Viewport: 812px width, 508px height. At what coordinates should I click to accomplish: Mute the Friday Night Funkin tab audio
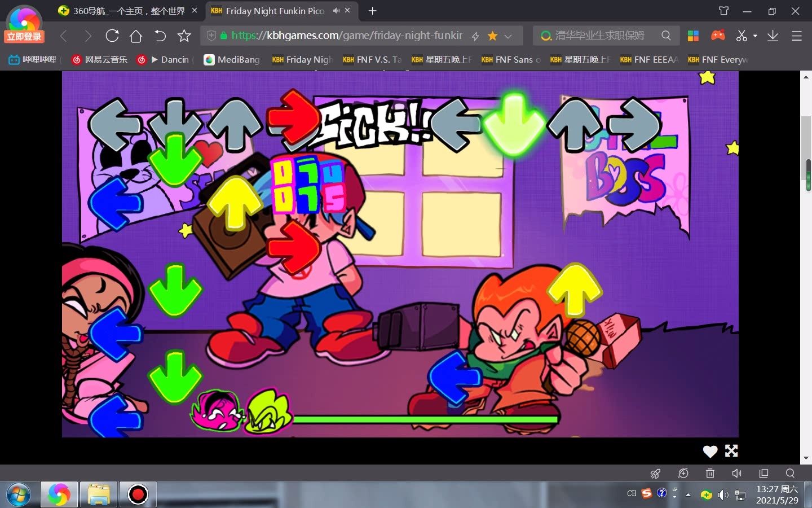pos(336,11)
